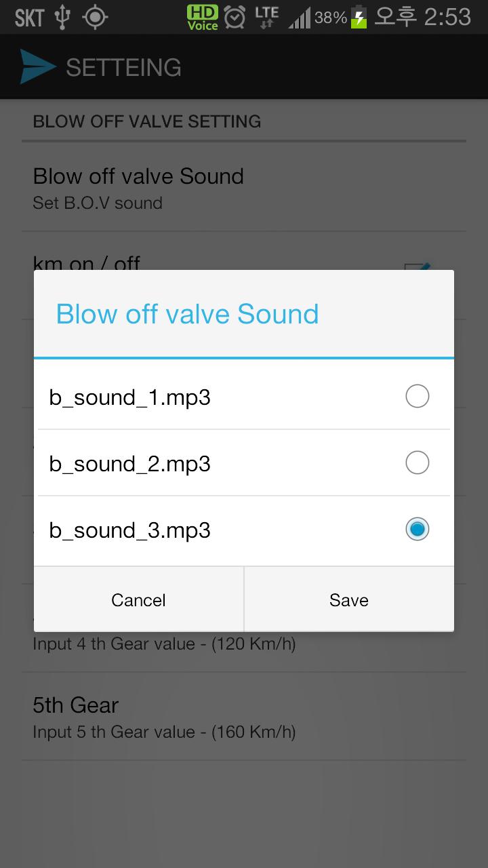Tap the alarm clock status icon

click(x=235, y=17)
